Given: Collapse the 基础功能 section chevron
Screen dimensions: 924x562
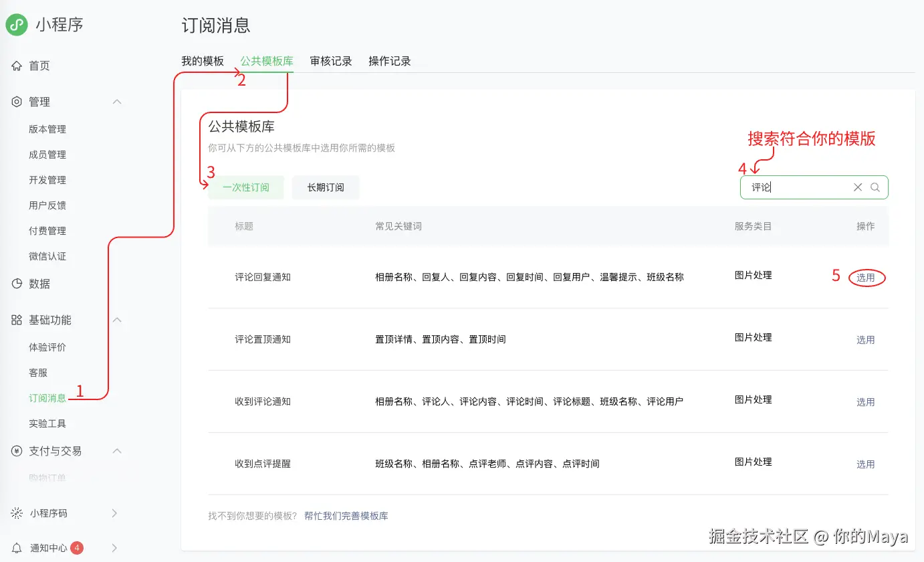Looking at the screenshot, I should [117, 320].
